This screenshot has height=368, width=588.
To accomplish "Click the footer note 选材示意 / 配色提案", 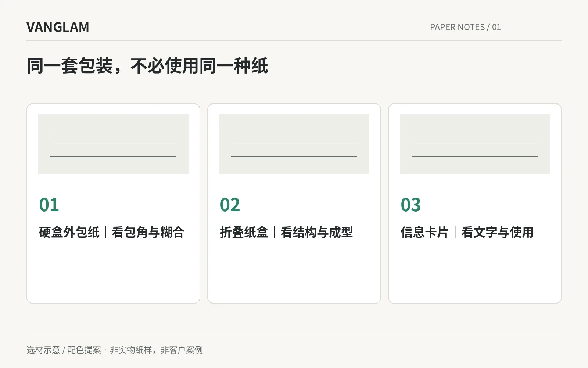I will click(64, 350).
